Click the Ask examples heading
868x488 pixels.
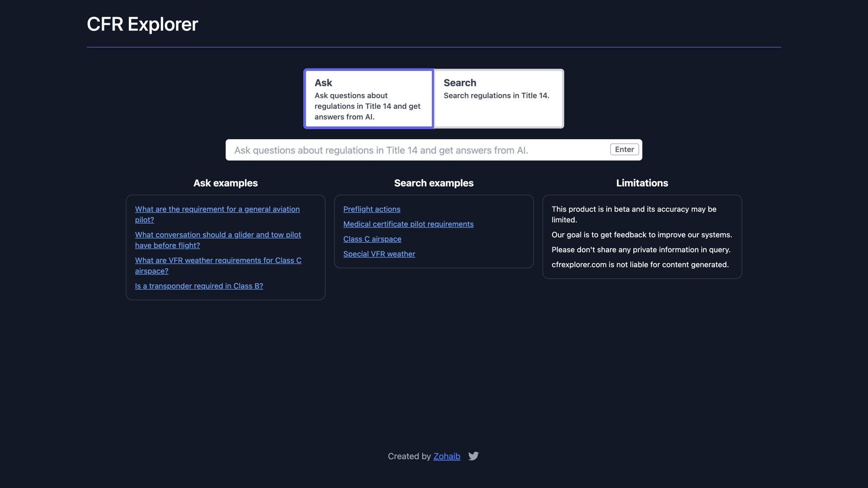pyautogui.click(x=225, y=183)
